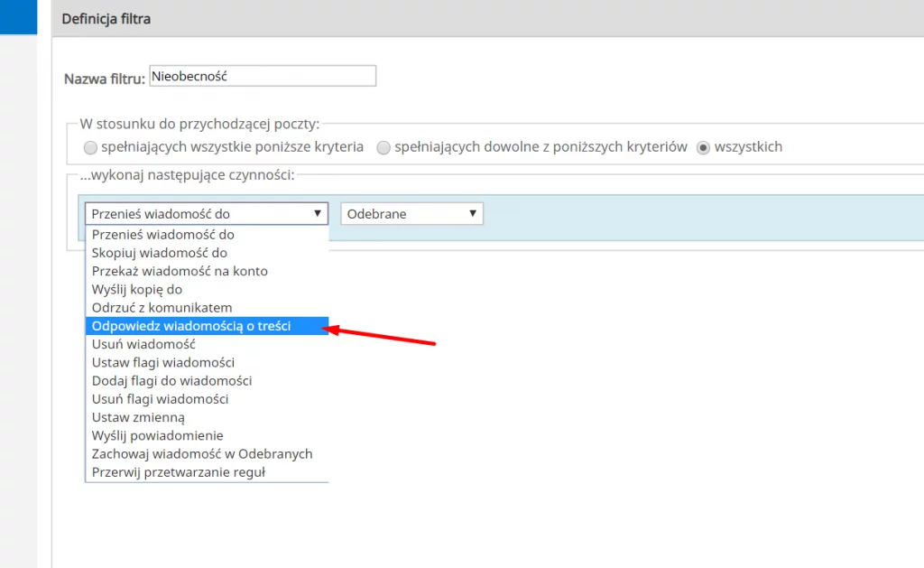Choose 'Usuń flagi wiadomości' option
924x568 pixels.
coord(207,399)
